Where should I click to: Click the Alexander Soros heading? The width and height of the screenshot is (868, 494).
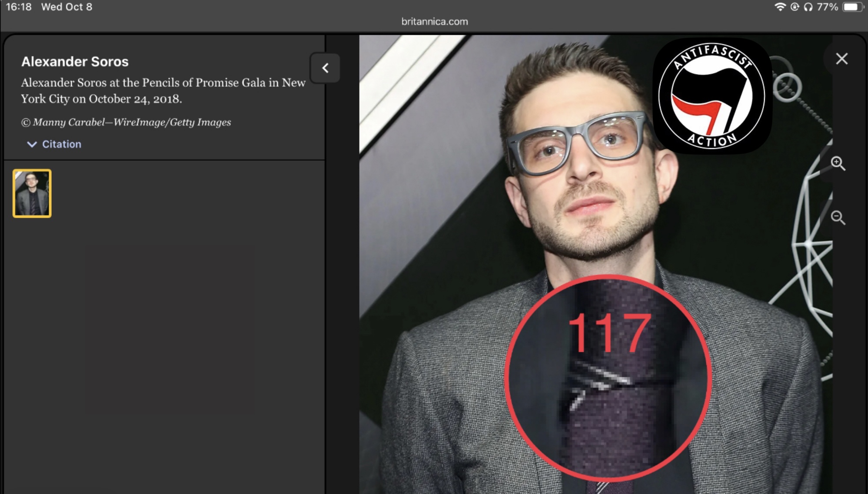coord(75,62)
